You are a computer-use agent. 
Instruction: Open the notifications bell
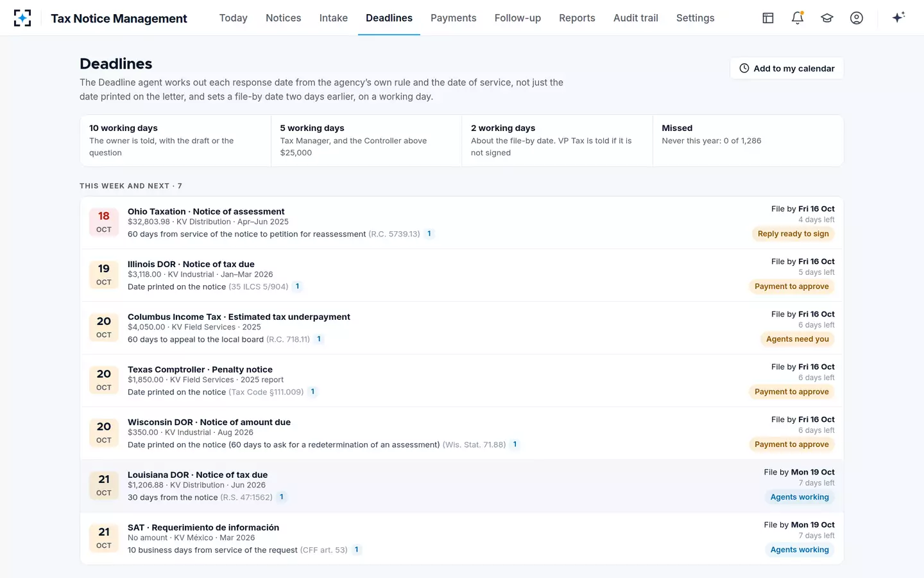pos(798,18)
